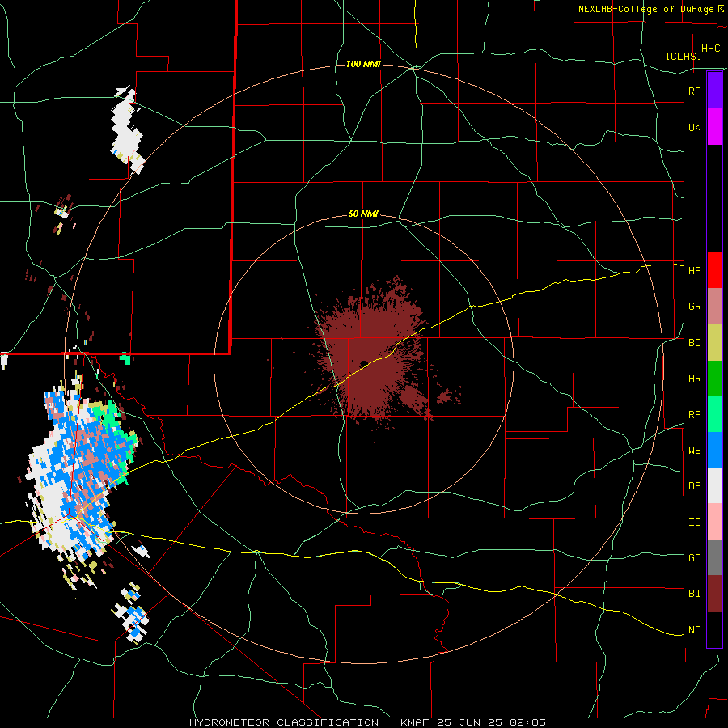Click the [CLAS] units label
This screenshot has height=728, width=728.
[684, 56]
